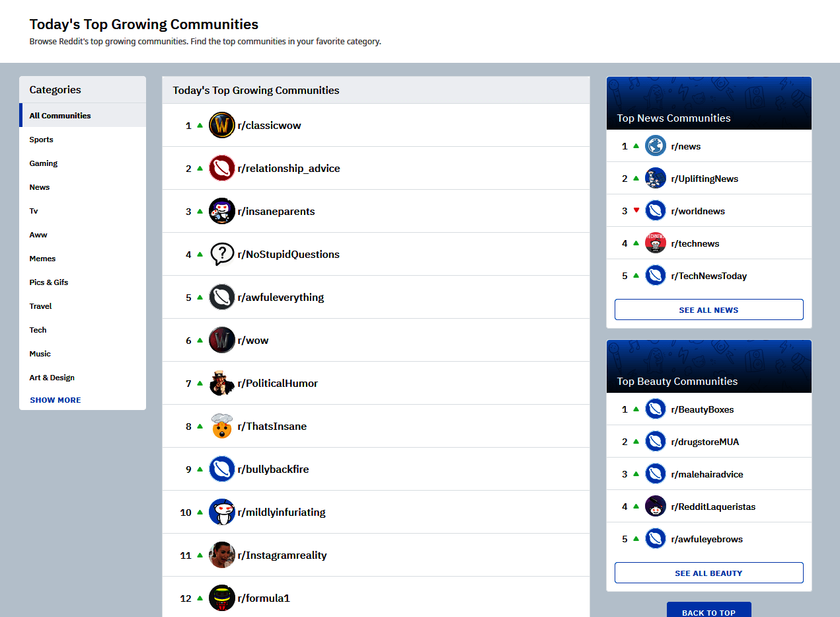Click the r/RedditLaqueristas avatar icon
This screenshot has height=617, width=840.
(655, 507)
